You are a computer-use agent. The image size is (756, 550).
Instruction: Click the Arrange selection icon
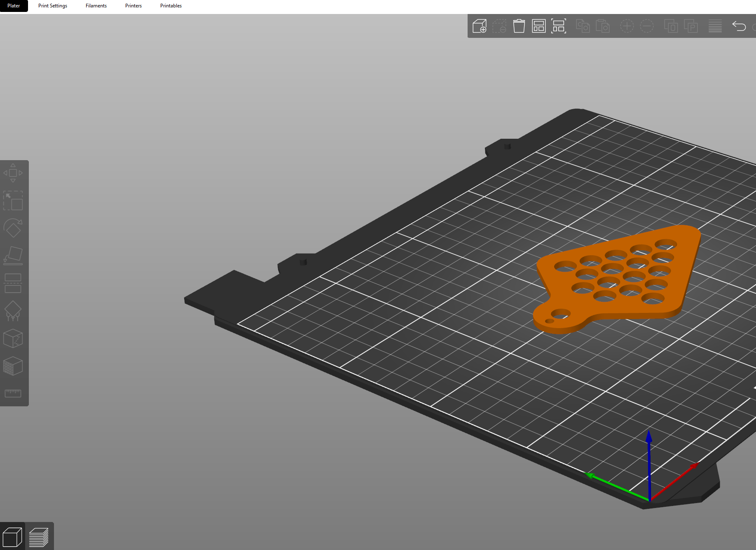(x=558, y=26)
